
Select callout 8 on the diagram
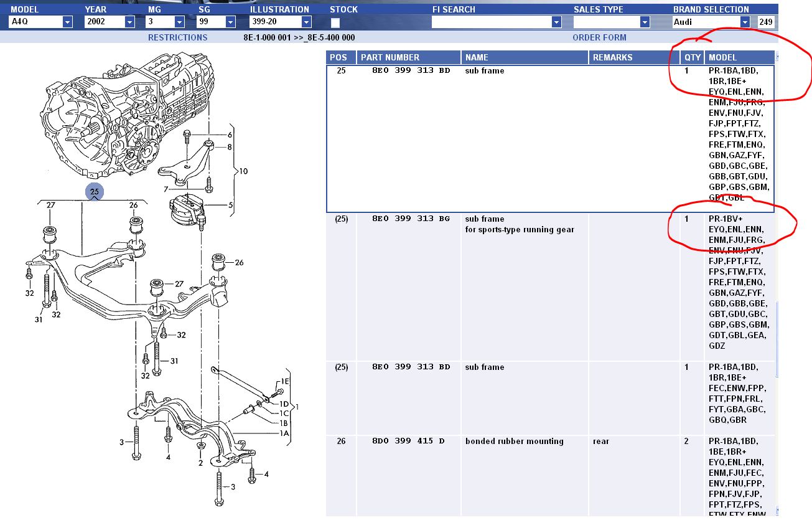click(x=230, y=147)
